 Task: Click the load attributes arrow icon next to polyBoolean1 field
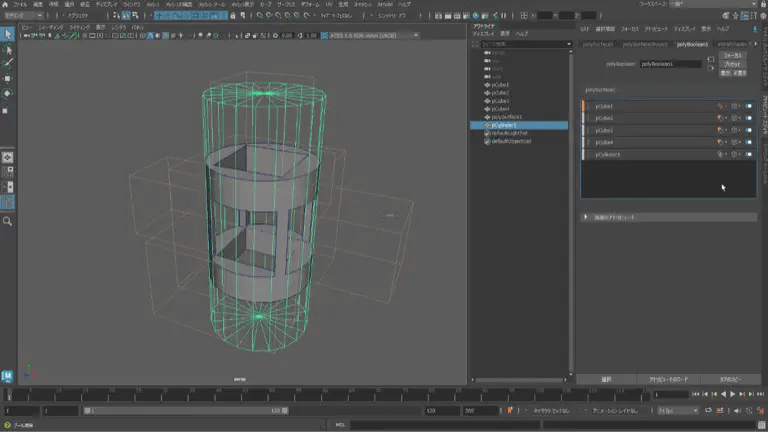[711, 60]
